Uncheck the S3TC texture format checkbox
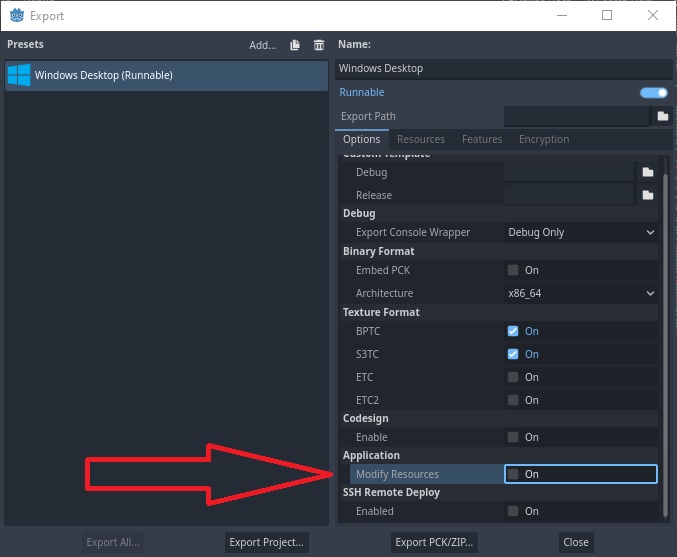Screen dimensions: 677x557 [512, 354]
